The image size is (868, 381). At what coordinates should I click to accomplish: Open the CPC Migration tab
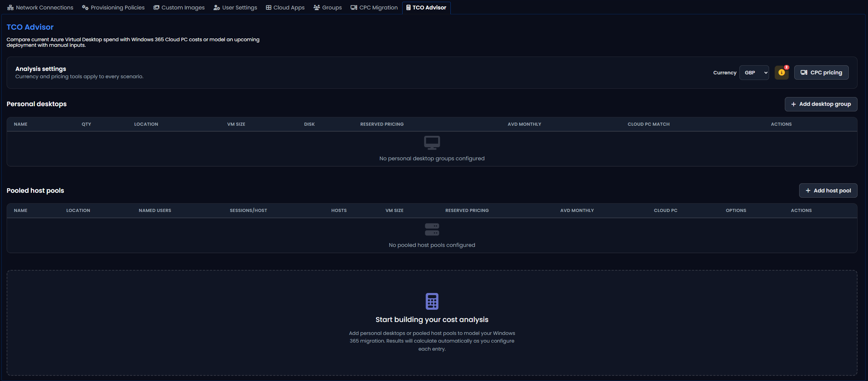(374, 7)
